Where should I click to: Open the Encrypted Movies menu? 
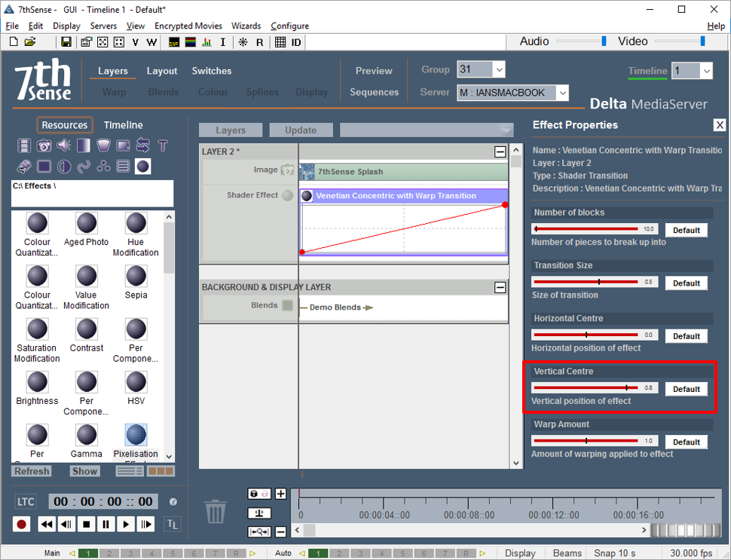point(188,26)
